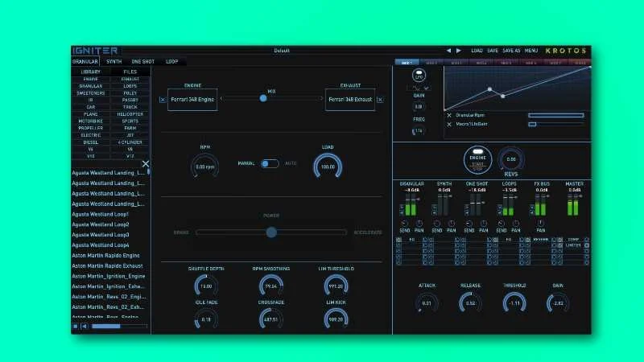This screenshot has width=644, height=362.
Task: Open the Ferrari 348 Exhaust sample selector
Action: 350,99
